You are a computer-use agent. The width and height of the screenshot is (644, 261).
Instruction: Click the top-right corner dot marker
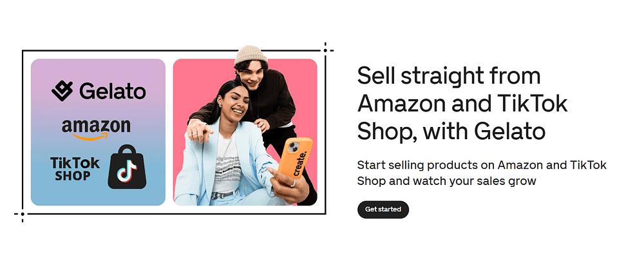(x=325, y=50)
